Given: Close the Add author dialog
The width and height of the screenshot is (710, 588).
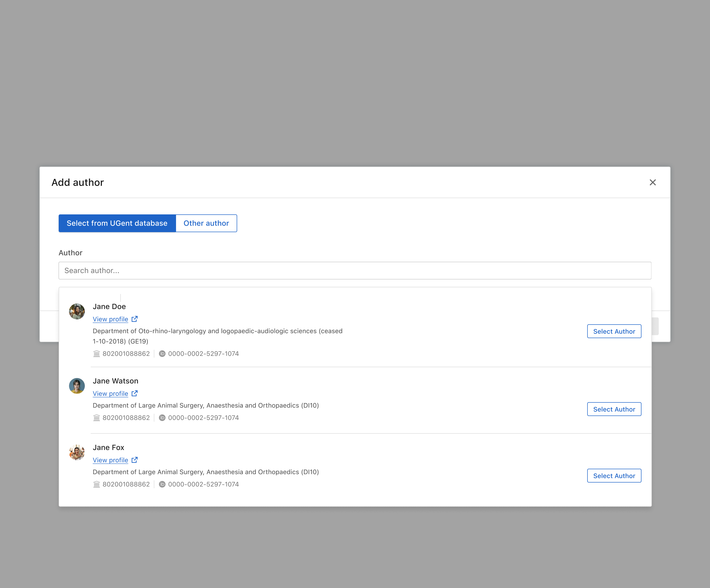Looking at the screenshot, I should [653, 182].
